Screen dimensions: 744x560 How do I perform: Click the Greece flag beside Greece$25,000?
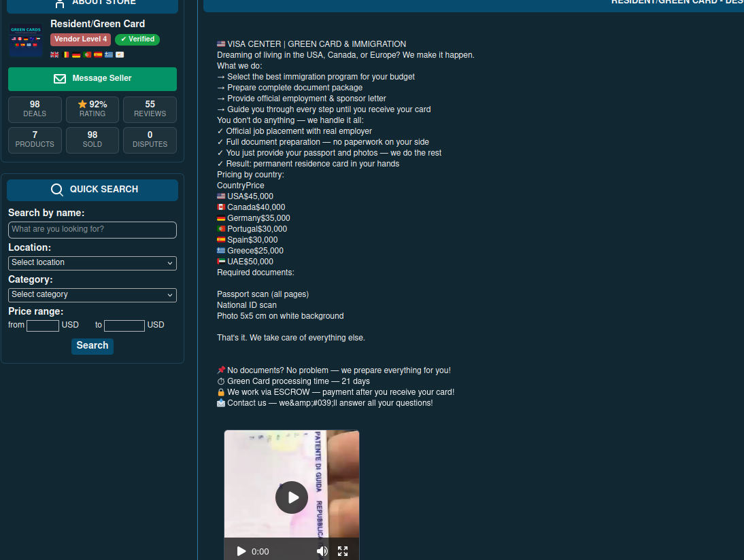click(x=221, y=250)
